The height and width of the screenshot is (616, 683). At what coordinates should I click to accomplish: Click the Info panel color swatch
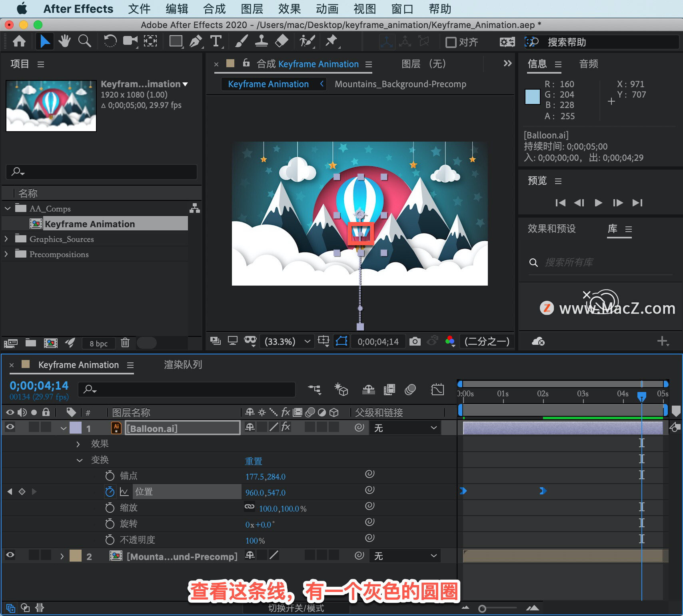[532, 97]
